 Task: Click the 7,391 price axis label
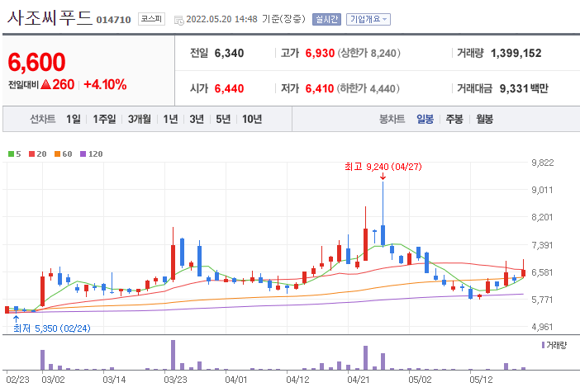click(542, 245)
